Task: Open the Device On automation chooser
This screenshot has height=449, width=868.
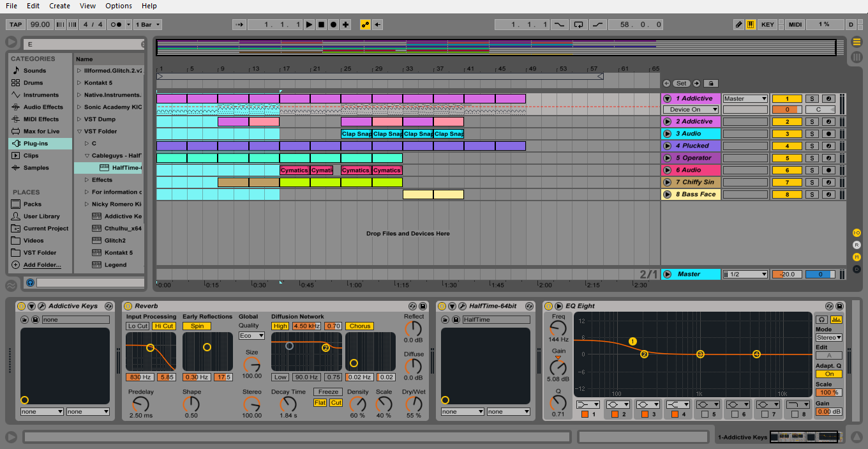Action: (x=691, y=109)
